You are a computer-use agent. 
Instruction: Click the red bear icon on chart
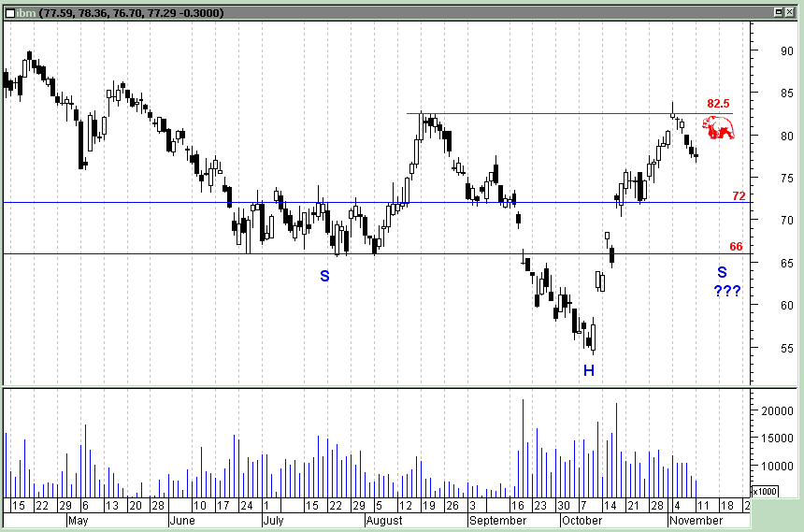pyautogui.click(x=718, y=128)
